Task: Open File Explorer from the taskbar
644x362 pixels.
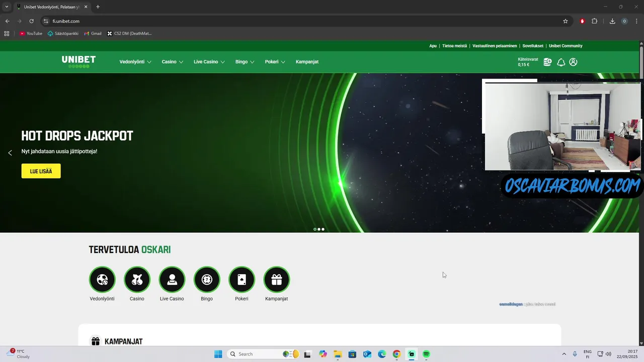Action: [338, 354]
